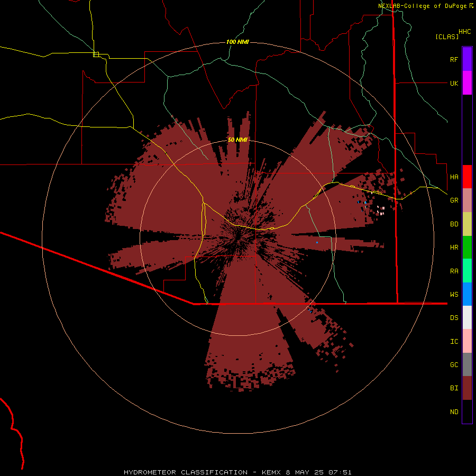Click the 'GR' legend label

tap(454, 200)
